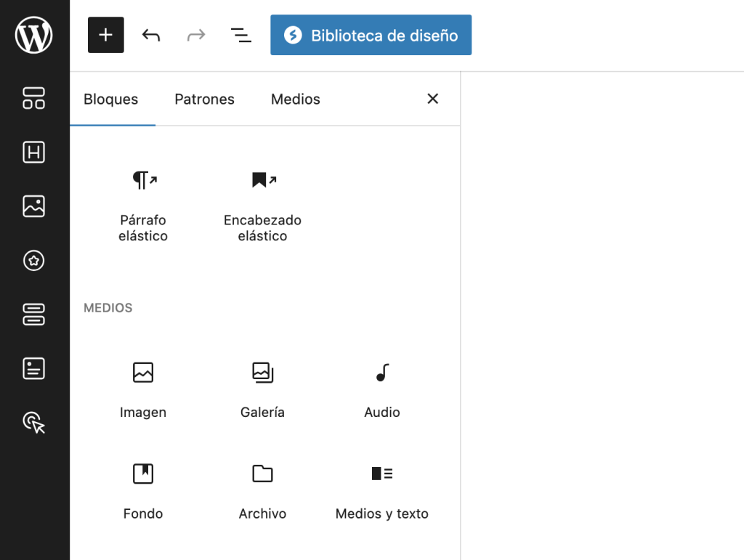Select the Archivo block icon

(262, 474)
